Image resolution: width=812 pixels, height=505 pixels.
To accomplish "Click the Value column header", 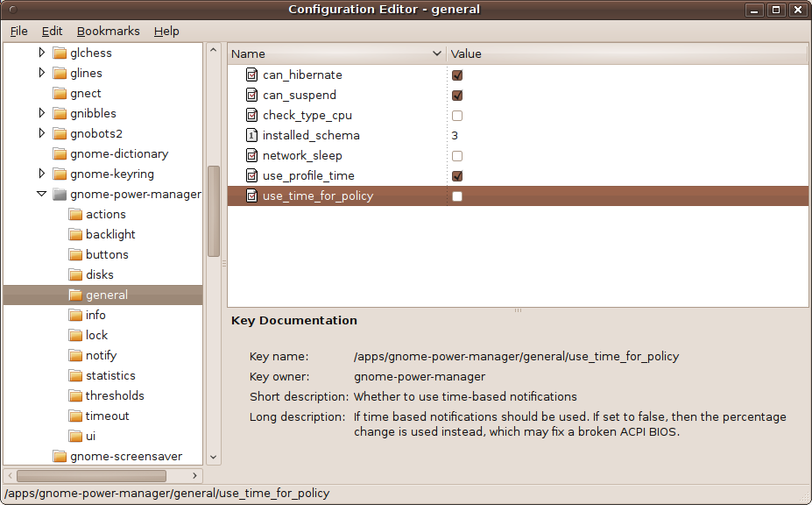I will coord(627,54).
